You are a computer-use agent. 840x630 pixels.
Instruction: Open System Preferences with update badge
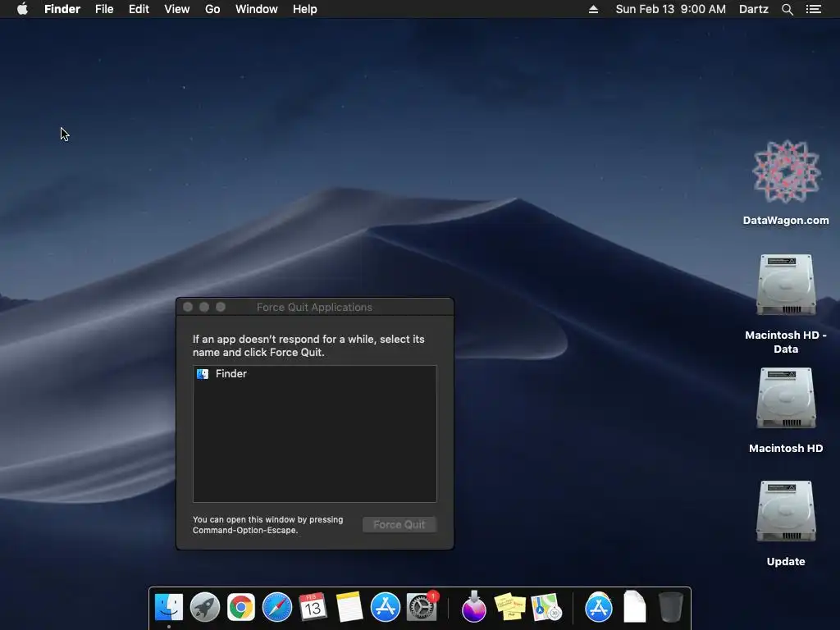click(422, 606)
